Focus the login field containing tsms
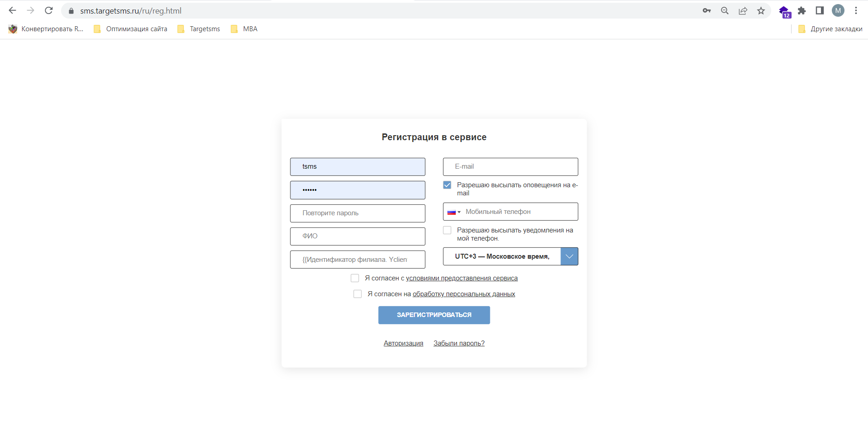The height and width of the screenshot is (445, 868). [x=358, y=167]
